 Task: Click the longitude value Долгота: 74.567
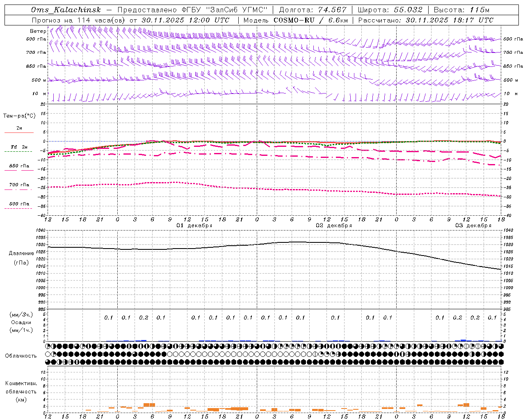coord(313,10)
